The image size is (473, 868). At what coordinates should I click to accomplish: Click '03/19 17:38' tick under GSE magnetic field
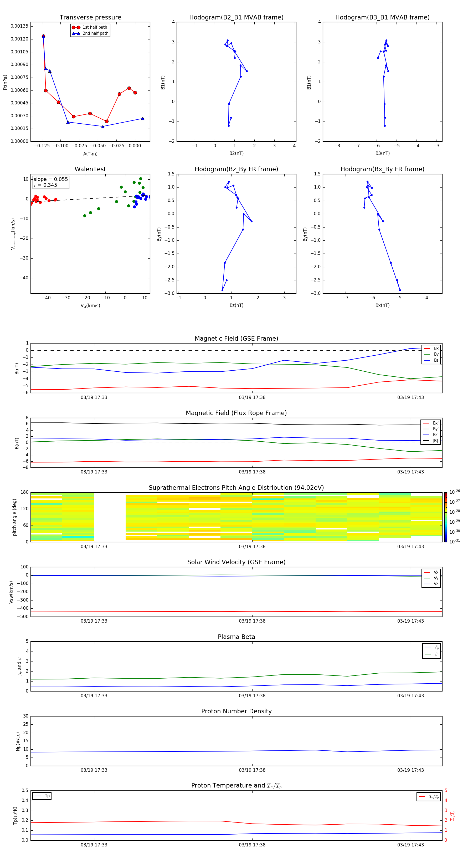point(252,398)
